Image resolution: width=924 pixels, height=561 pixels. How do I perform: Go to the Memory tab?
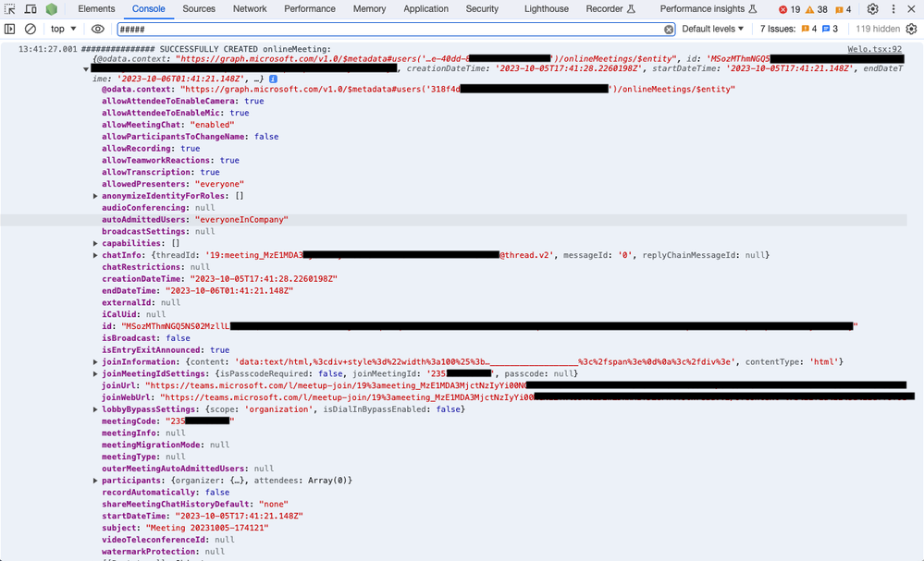[369, 9]
